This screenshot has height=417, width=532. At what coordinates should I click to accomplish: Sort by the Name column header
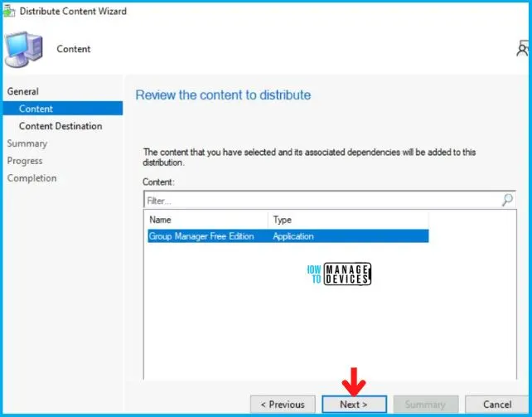point(207,220)
